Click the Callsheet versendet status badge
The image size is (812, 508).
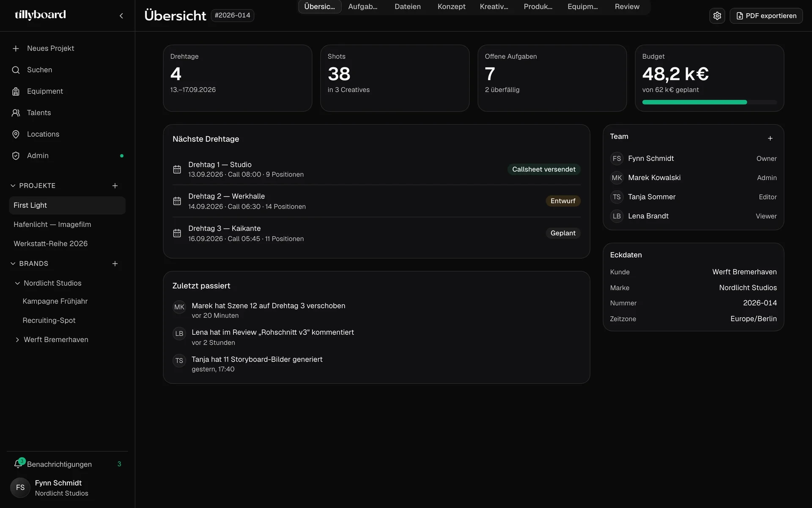pos(543,169)
